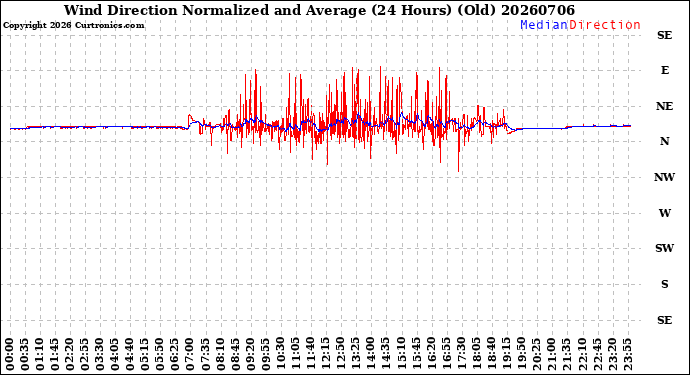690x375 pixels.
Task: Click the 04:05 time label
Action: pyautogui.click(x=115, y=355)
